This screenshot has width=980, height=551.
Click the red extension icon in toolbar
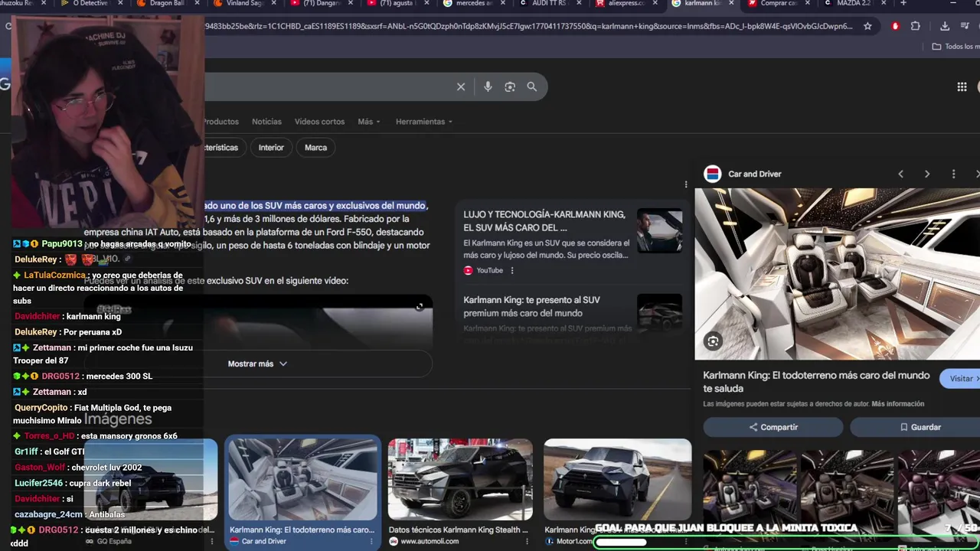(895, 26)
